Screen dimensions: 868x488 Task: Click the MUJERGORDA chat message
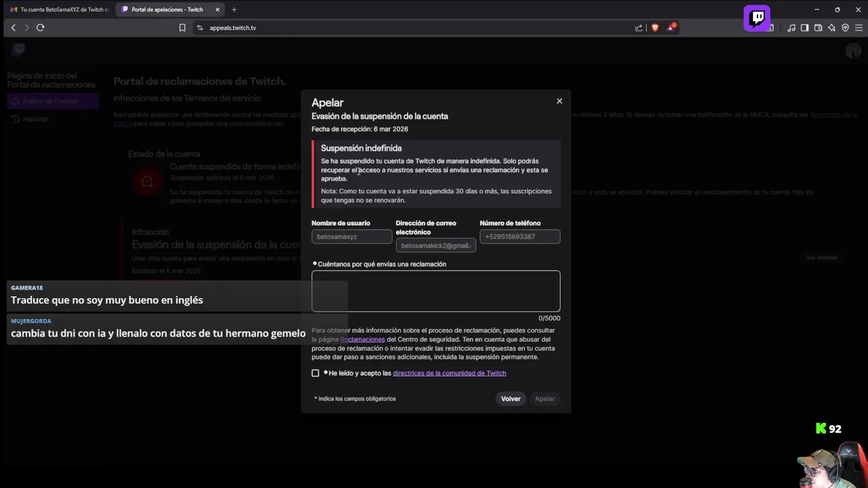177,329
